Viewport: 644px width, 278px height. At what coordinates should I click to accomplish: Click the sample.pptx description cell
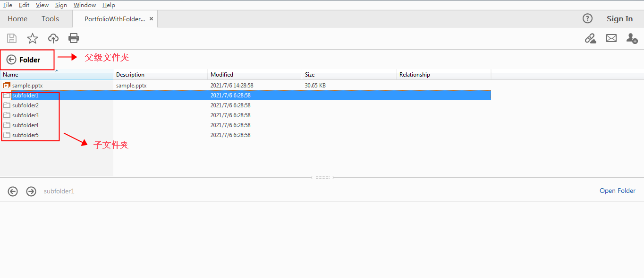point(131,86)
